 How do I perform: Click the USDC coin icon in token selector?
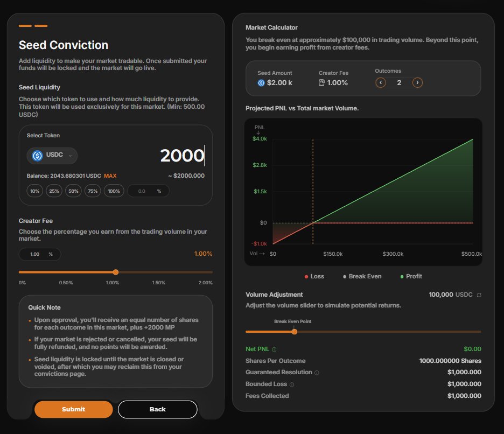coord(37,156)
